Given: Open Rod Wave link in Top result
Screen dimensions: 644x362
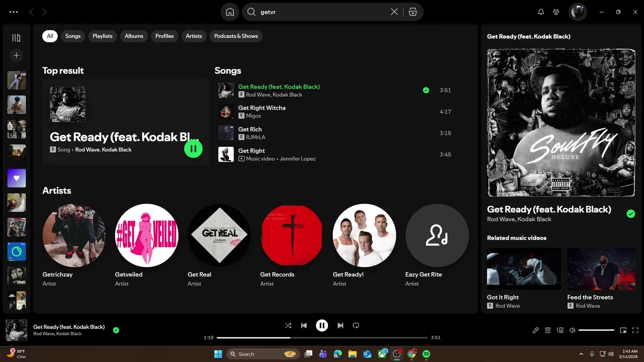Looking at the screenshot, I should (87, 150).
